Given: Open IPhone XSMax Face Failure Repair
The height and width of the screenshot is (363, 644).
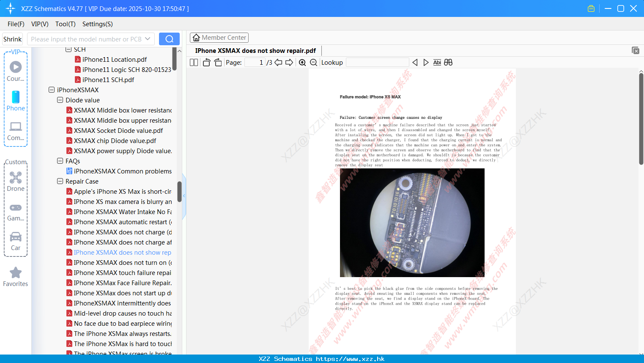Looking at the screenshot, I should coord(119,283).
